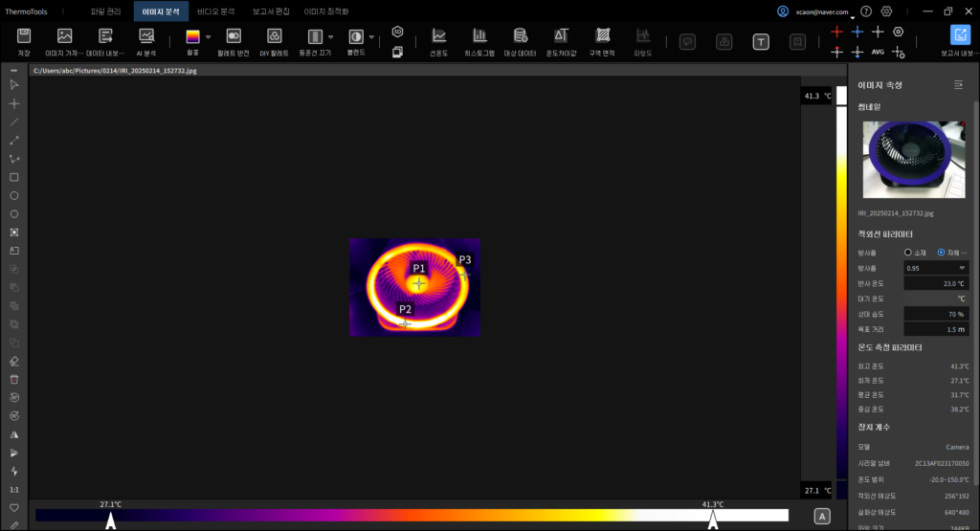The height and width of the screenshot is (531, 980).
Task: Click the 보고서 내보내기 export report button
Action: point(960,36)
